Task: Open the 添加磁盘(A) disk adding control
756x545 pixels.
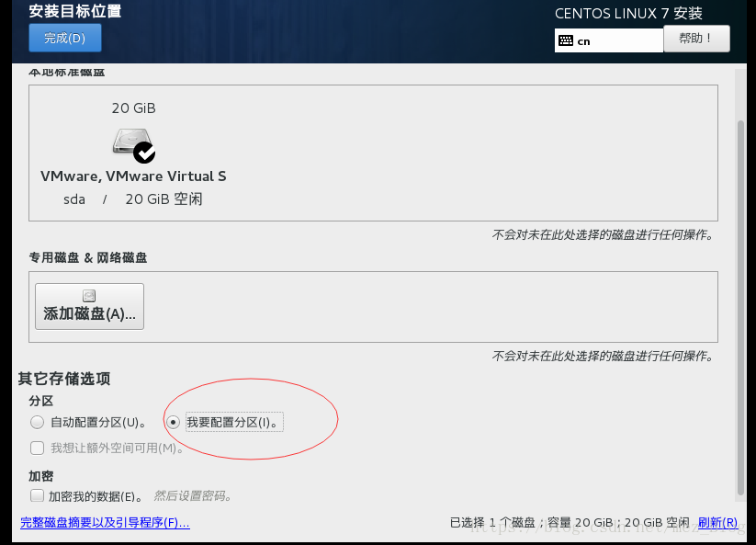Action: click(x=88, y=307)
